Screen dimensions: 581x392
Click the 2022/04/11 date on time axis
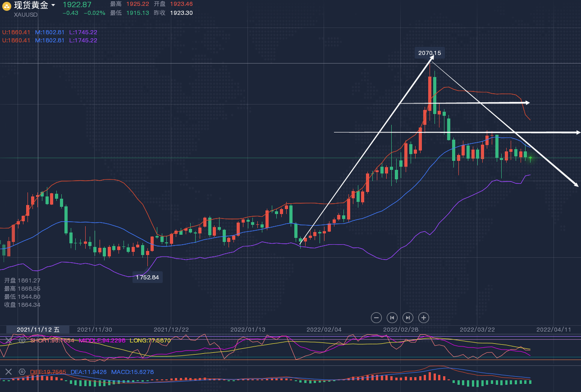tap(554, 329)
